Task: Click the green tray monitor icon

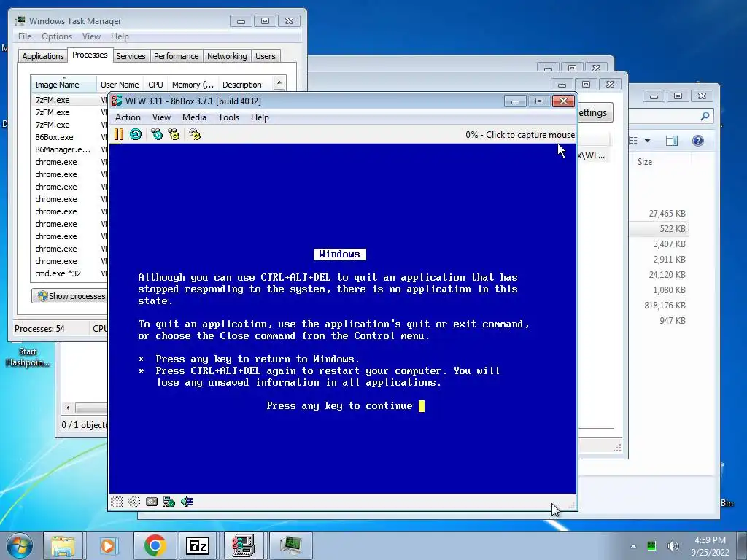Action: (651, 546)
